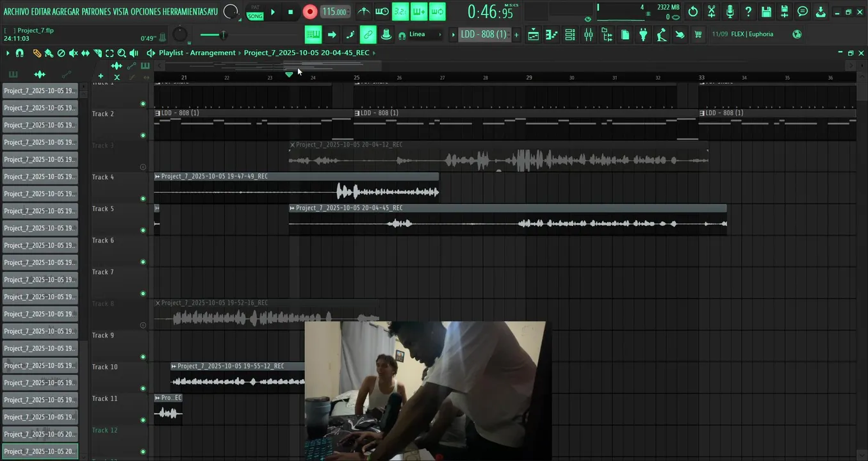868x461 pixels.
Task: Click the FLEX | Euphoria news text
Action: (752, 35)
